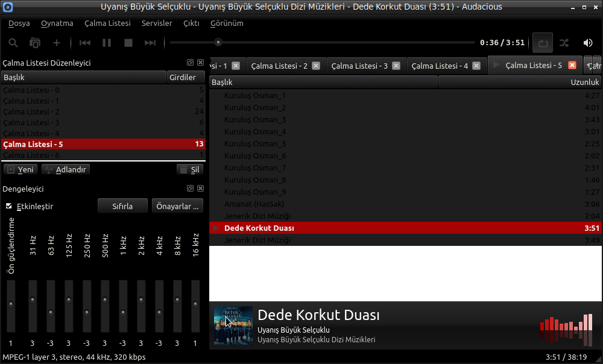Image resolution: width=603 pixels, height=364 pixels.
Task: Click the Yeni new playlist button
Action: click(x=21, y=169)
